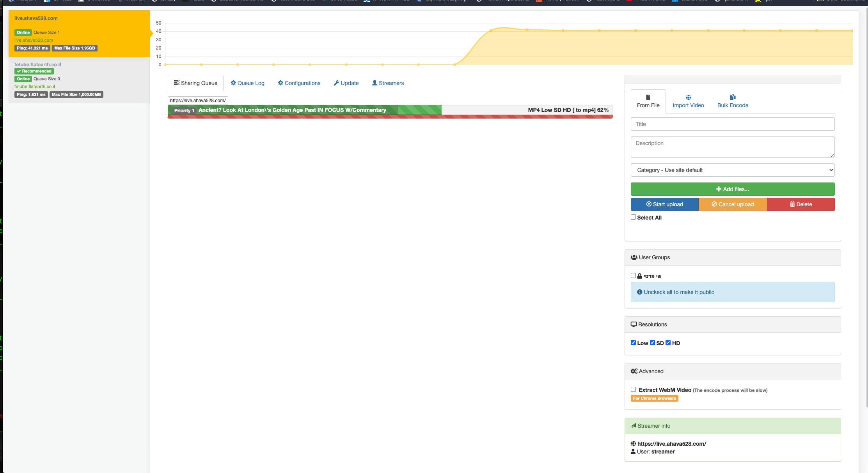Image resolution: width=868 pixels, height=473 pixels.
Task: Focus the Title input field
Action: tap(733, 124)
